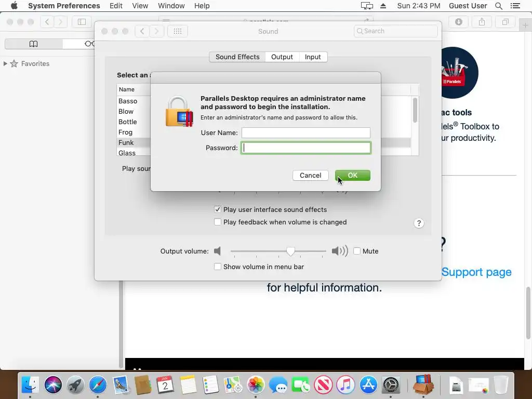
Task: Select Bottle alert sound
Action: (128, 122)
